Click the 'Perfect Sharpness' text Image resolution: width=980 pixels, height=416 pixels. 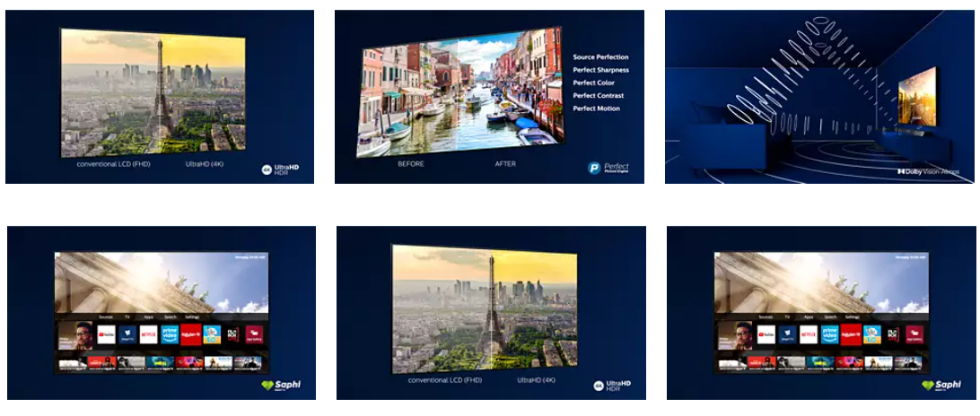(601, 70)
